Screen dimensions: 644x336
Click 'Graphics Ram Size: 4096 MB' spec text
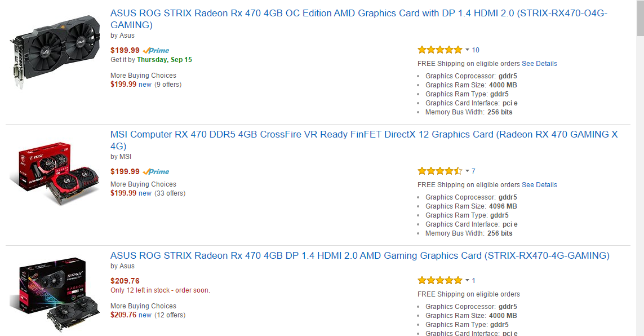click(x=471, y=206)
